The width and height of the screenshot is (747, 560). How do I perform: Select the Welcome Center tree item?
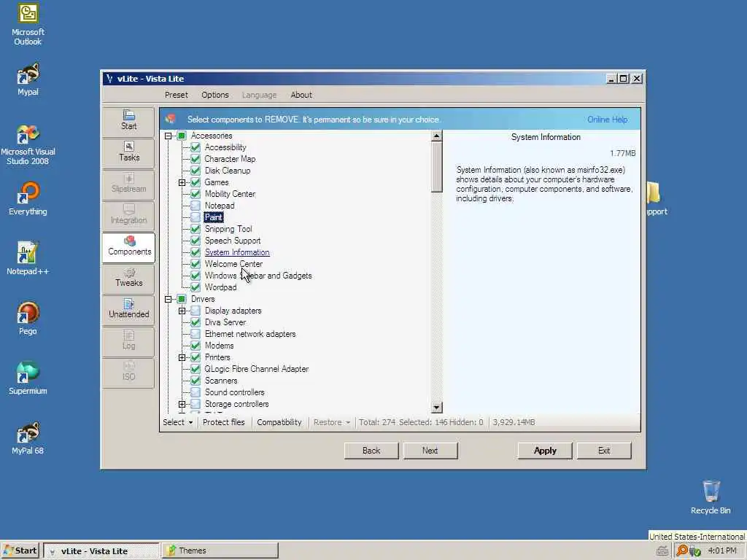tap(233, 264)
